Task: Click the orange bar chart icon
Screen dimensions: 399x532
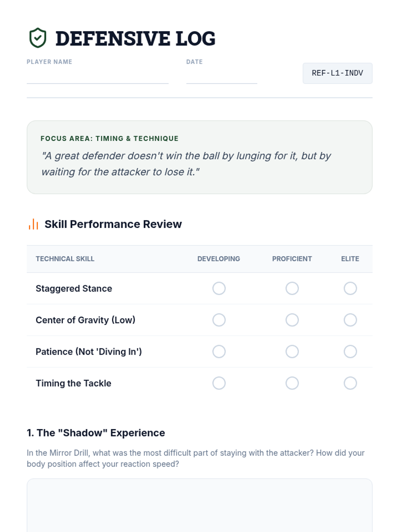Action: [x=33, y=224]
